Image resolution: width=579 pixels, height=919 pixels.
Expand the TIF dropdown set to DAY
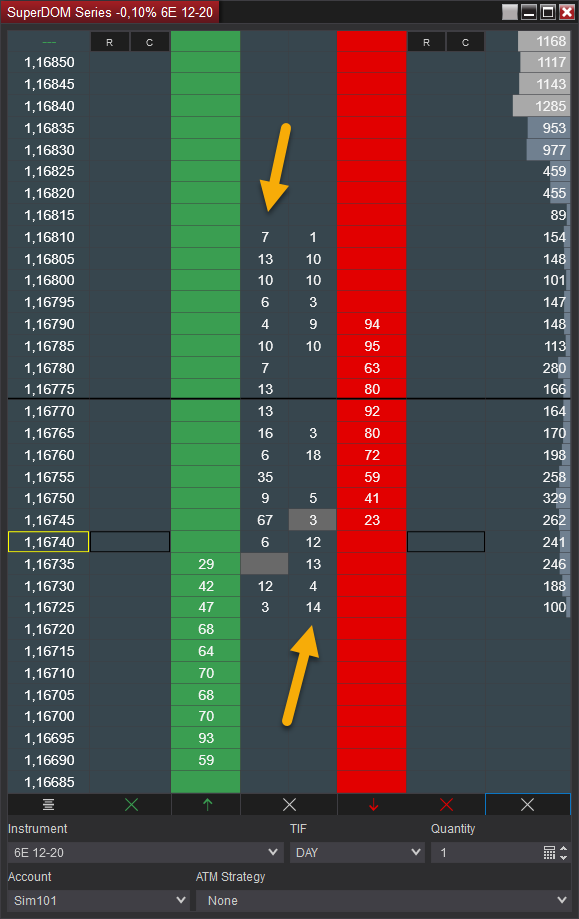point(357,852)
